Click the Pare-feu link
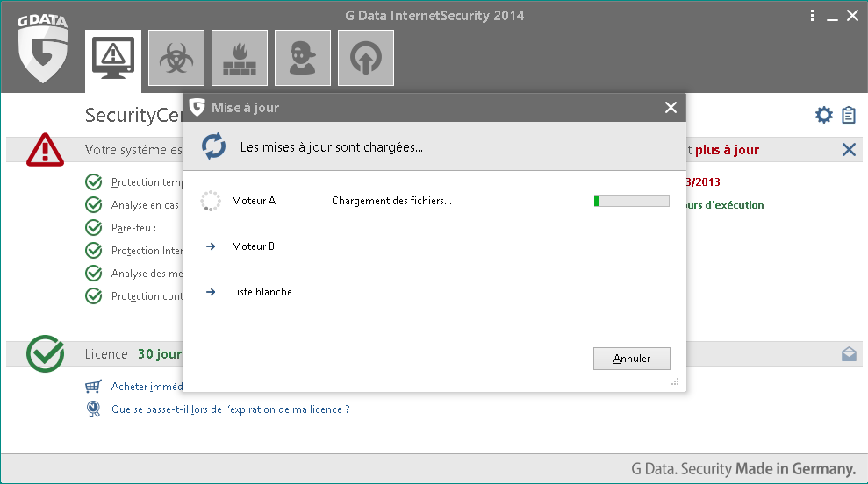This screenshot has height=484, width=868. pos(133,228)
